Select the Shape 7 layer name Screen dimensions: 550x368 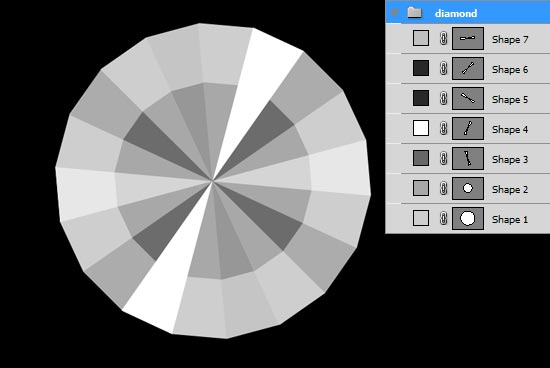tap(510, 40)
